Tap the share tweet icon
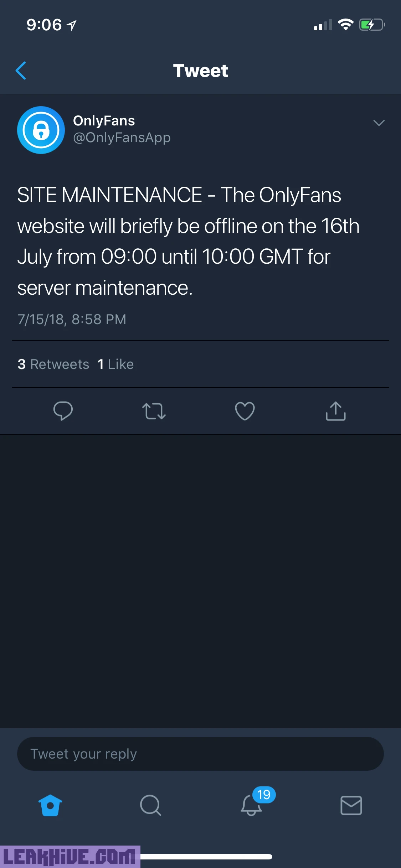Viewport: 401px width, 868px height. 336,411
